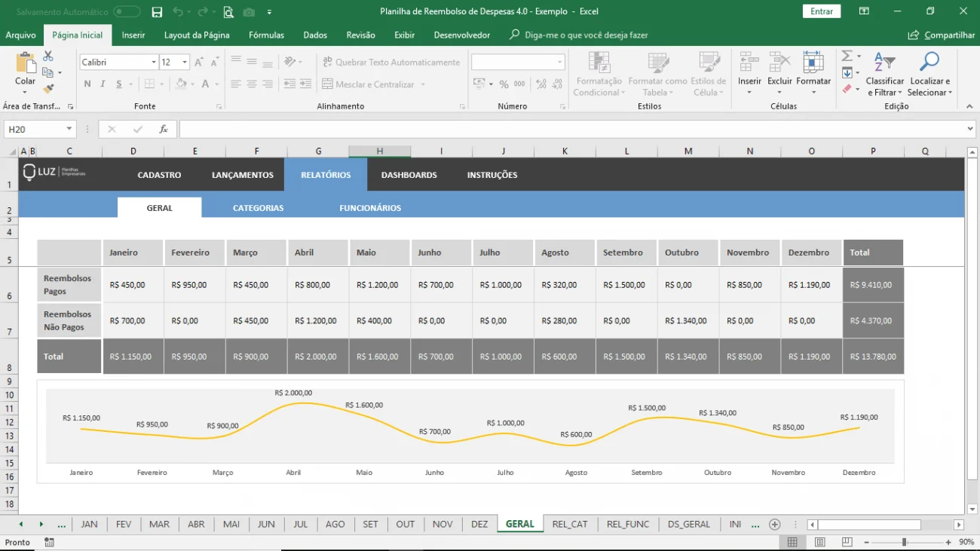This screenshot has width=980, height=551.
Task: Go to CADASTRO navigation button
Action: click(x=159, y=175)
